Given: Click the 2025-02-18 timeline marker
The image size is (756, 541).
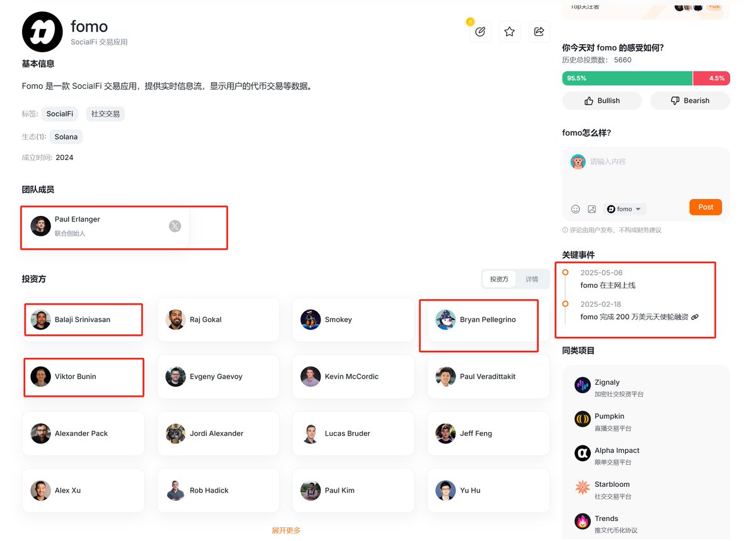Looking at the screenshot, I should (565, 304).
